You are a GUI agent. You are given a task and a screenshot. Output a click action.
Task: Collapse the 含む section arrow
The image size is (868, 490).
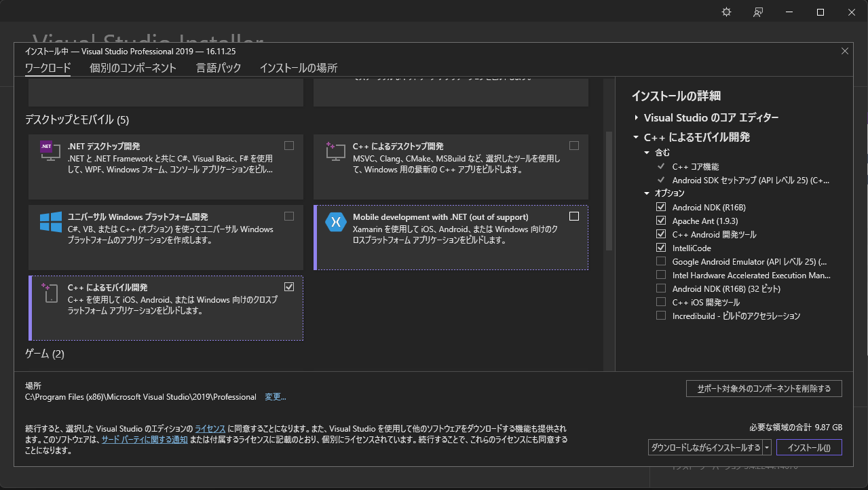coord(647,153)
